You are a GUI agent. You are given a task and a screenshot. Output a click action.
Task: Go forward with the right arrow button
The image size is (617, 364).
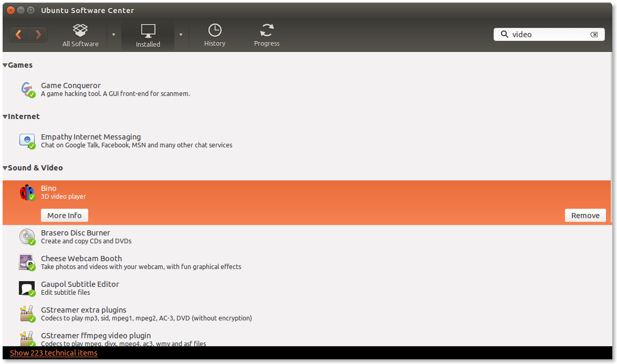pyautogui.click(x=38, y=35)
